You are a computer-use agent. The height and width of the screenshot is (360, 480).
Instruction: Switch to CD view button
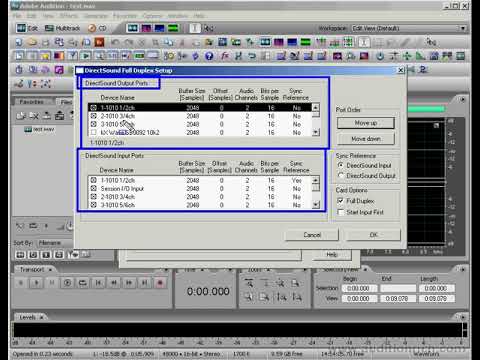[x=97, y=28]
